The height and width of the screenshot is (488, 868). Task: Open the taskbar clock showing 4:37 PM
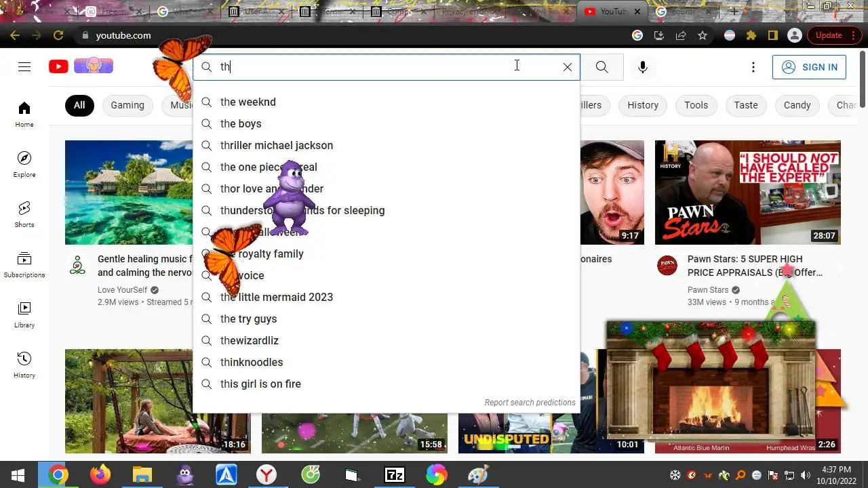[x=835, y=474]
